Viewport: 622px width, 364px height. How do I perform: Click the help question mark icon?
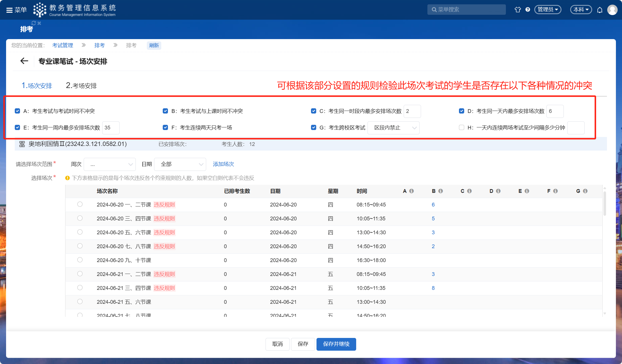(x=528, y=10)
